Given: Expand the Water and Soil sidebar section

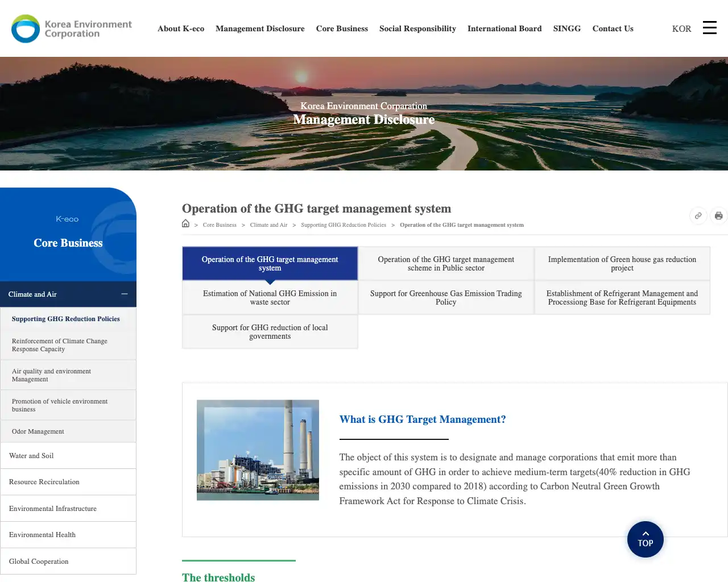Looking at the screenshot, I should point(68,455).
